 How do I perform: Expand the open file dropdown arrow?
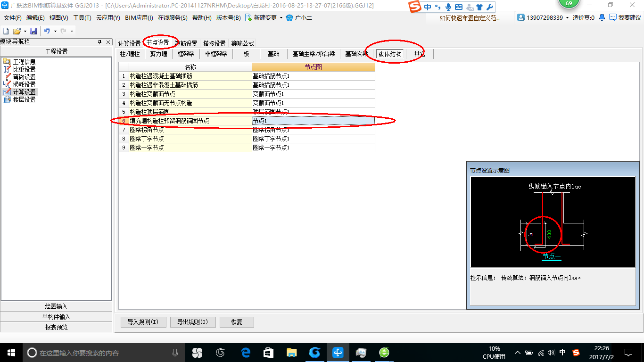[x=24, y=31]
